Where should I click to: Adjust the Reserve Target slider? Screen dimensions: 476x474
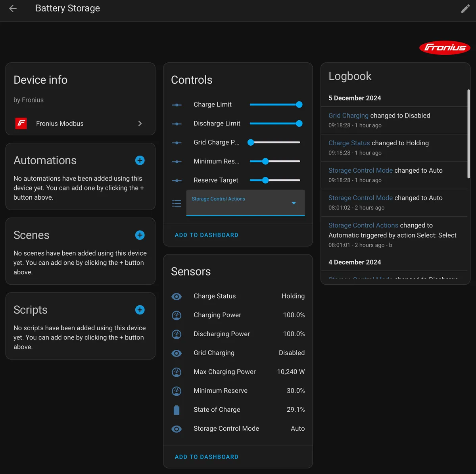(x=275, y=180)
